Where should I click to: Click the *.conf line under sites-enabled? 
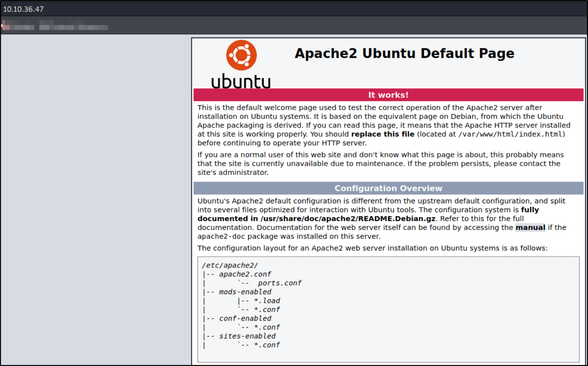(x=267, y=345)
